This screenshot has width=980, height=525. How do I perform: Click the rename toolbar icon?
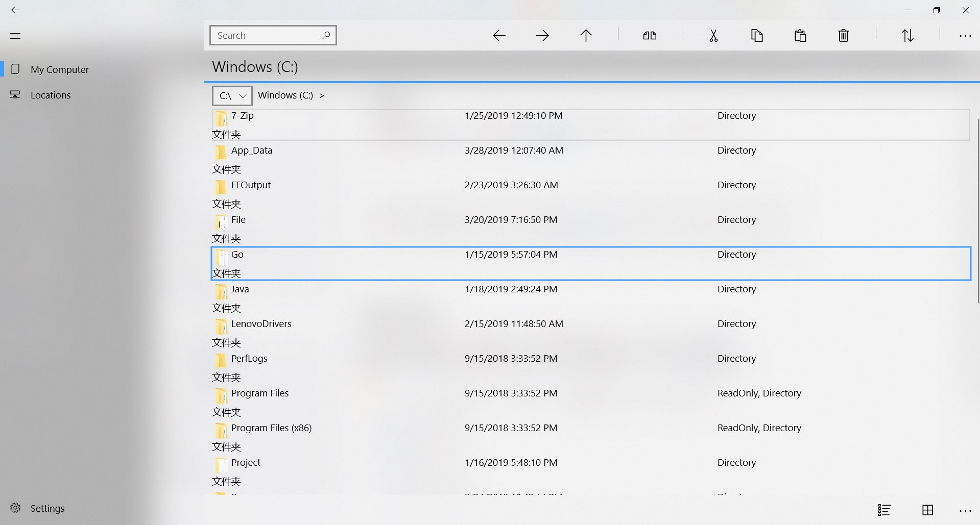(x=650, y=35)
